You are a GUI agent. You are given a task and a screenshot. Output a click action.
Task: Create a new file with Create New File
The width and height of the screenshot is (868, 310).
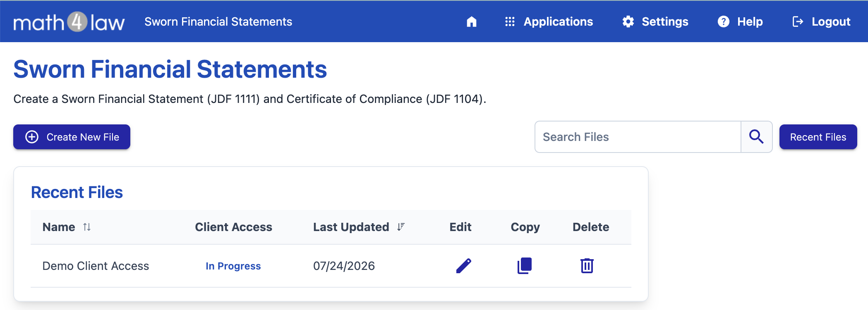pyautogui.click(x=72, y=137)
